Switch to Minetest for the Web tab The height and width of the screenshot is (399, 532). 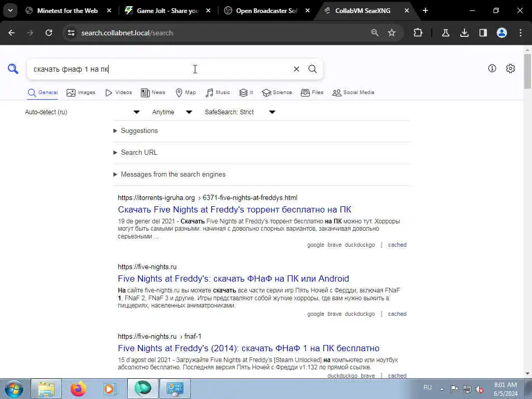pyautogui.click(x=67, y=10)
